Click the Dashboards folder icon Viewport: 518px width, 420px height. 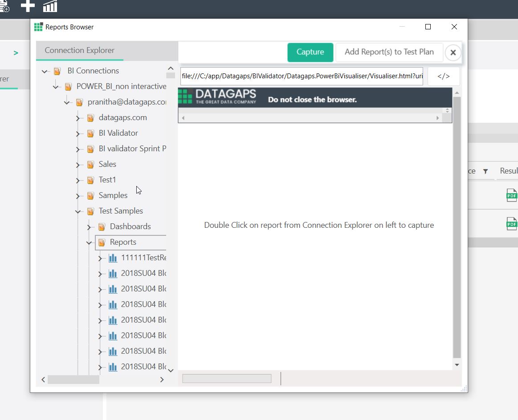102,226
